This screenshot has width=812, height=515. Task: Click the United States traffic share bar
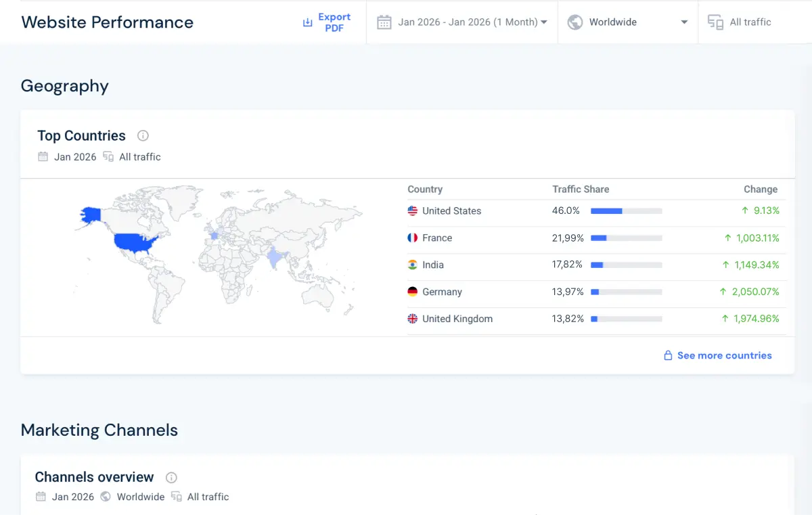626,211
